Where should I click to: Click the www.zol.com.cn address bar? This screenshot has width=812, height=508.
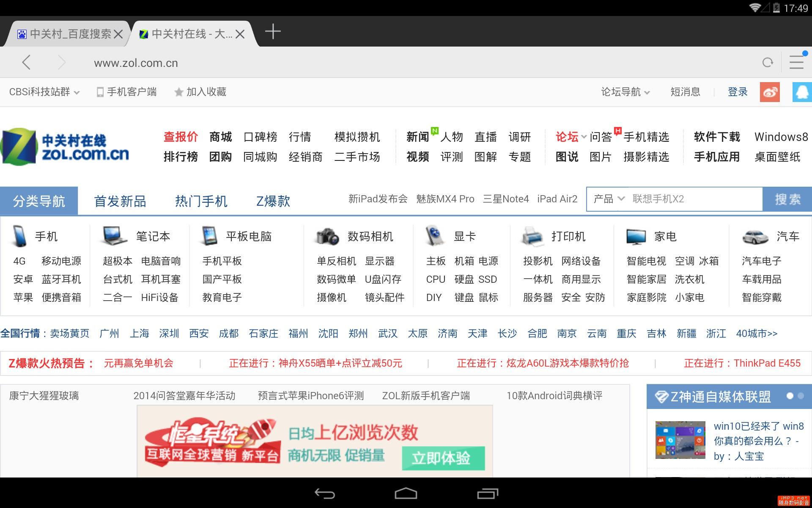pyautogui.click(x=136, y=63)
